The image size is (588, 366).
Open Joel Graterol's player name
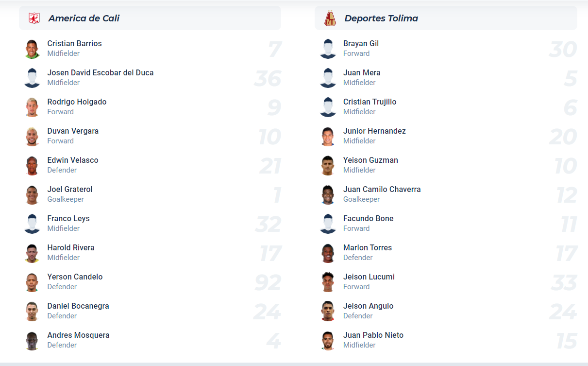coord(70,190)
